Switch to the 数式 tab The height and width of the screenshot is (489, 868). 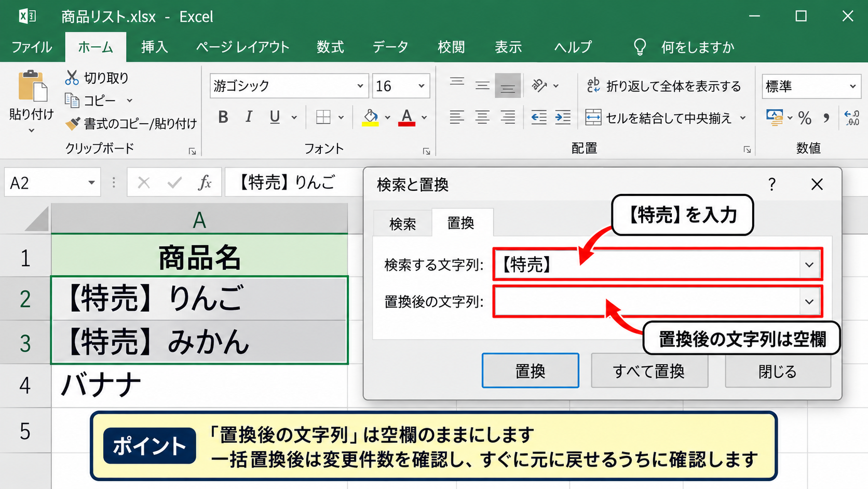click(330, 47)
